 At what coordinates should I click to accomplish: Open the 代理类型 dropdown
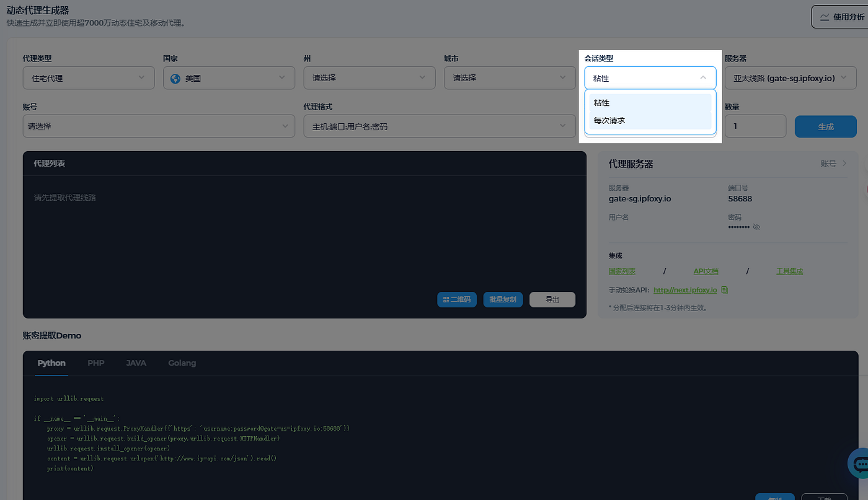click(89, 77)
